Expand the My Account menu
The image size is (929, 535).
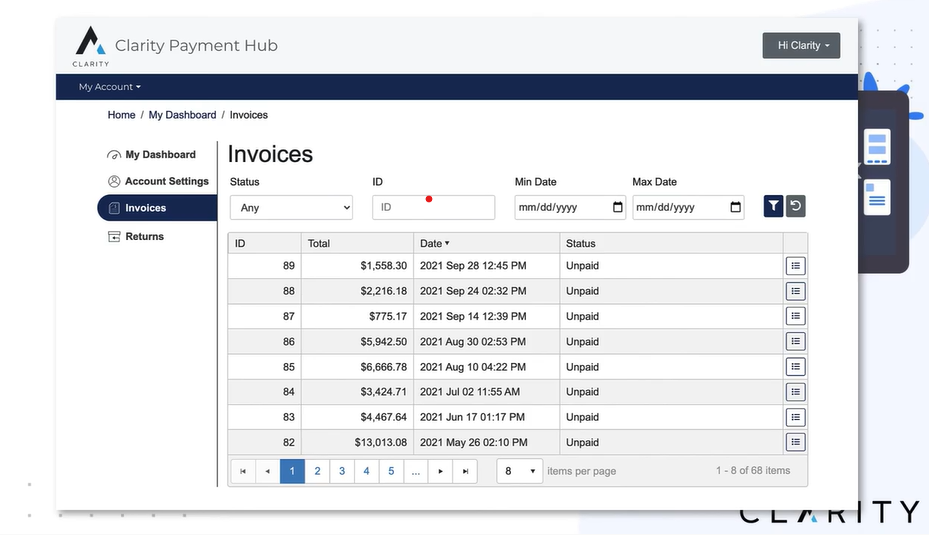[x=110, y=87]
